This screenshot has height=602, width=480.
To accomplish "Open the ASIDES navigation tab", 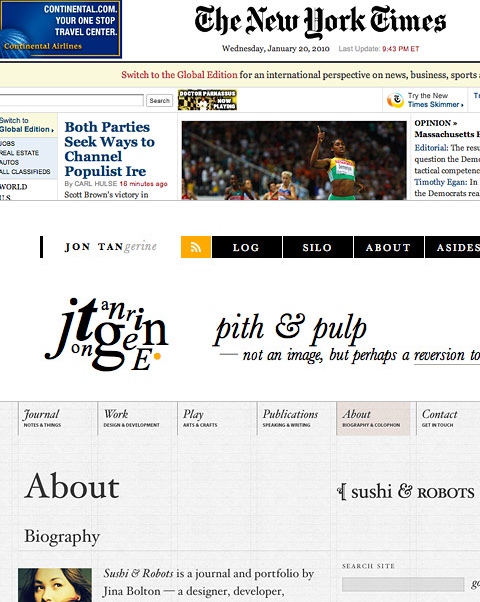I will pyautogui.click(x=453, y=247).
